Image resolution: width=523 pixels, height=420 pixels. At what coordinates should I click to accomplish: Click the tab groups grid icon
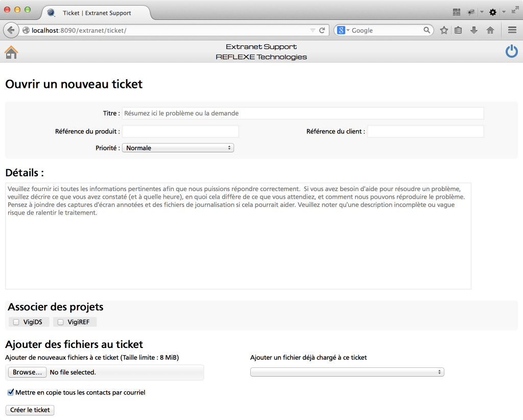[x=457, y=12]
